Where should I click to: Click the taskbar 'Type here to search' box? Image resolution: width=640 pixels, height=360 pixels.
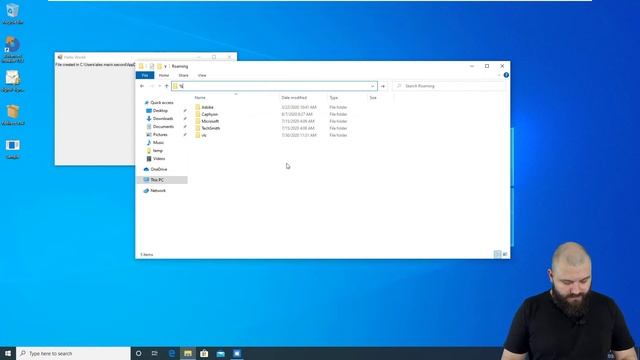click(x=73, y=353)
